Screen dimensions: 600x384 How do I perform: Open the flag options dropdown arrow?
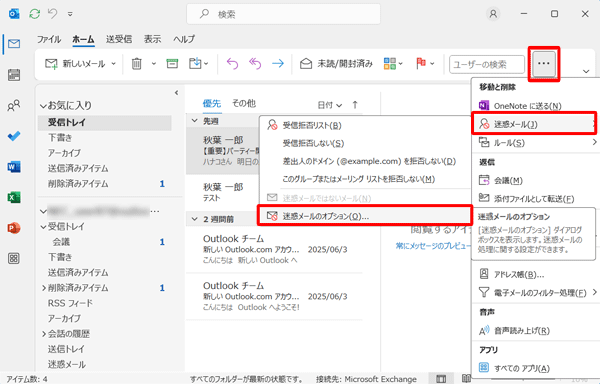(x=432, y=64)
